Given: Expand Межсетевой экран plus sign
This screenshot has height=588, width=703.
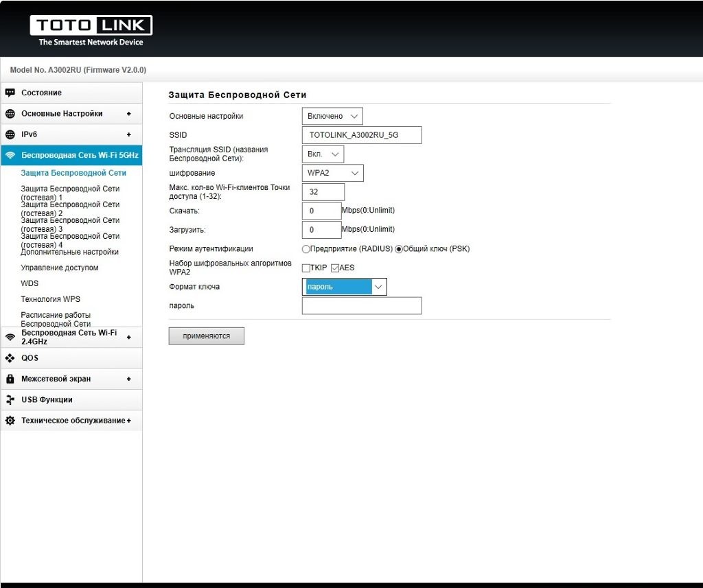Looking at the screenshot, I should [128, 379].
